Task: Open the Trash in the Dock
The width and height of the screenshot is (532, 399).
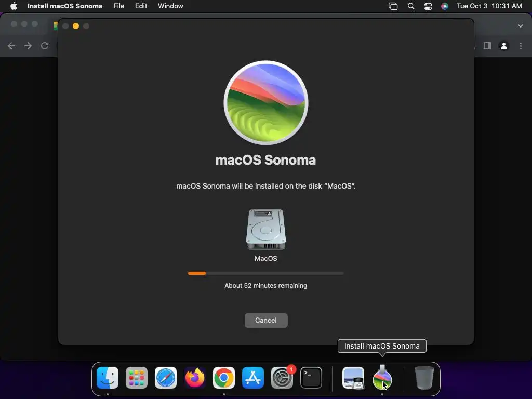Action: [424, 378]
